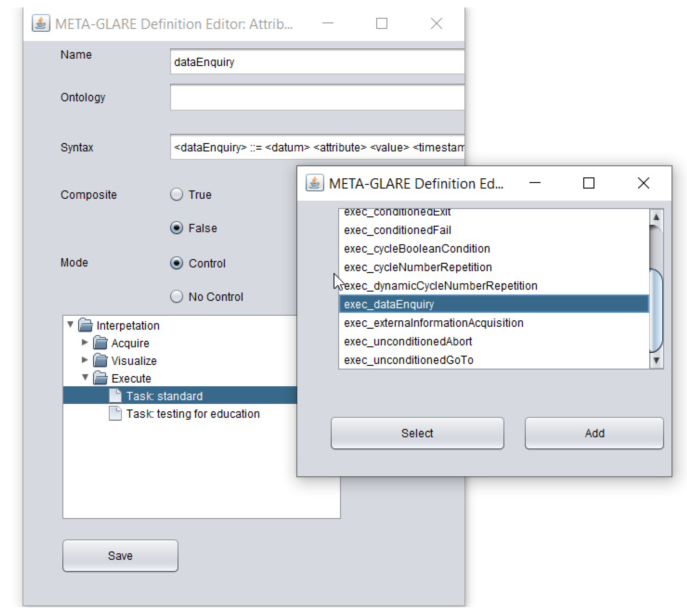This screenshot has height=616, width=687.
Task: Choose the False Composite radio button
Action: click(176, 228)
